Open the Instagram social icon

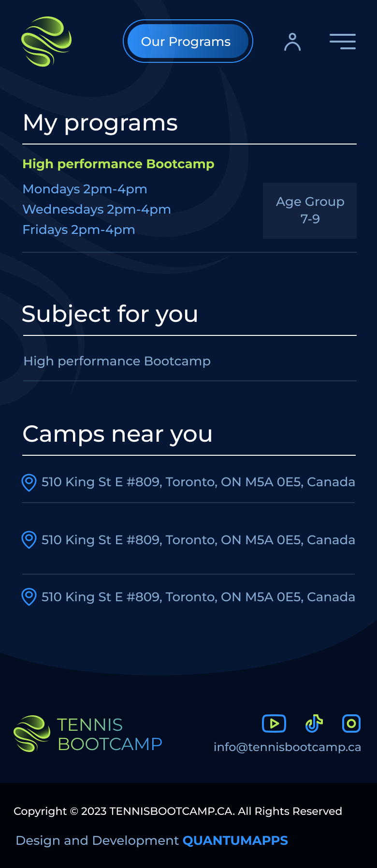pos(351,723)
